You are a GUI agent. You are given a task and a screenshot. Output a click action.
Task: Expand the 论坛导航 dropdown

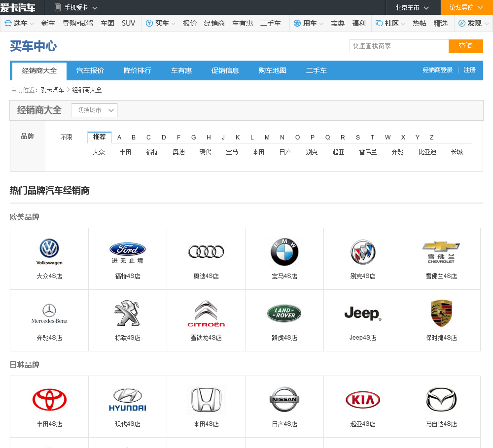(x=480, y=7)
